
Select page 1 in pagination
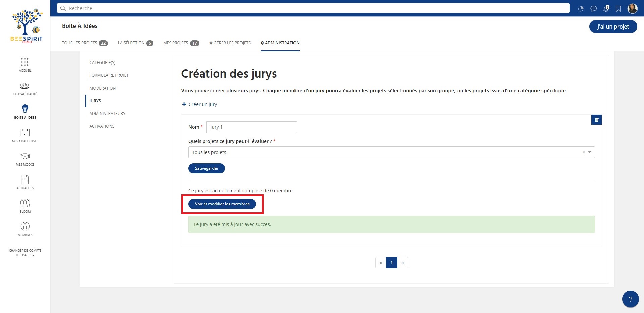click(x=392, y=263)
